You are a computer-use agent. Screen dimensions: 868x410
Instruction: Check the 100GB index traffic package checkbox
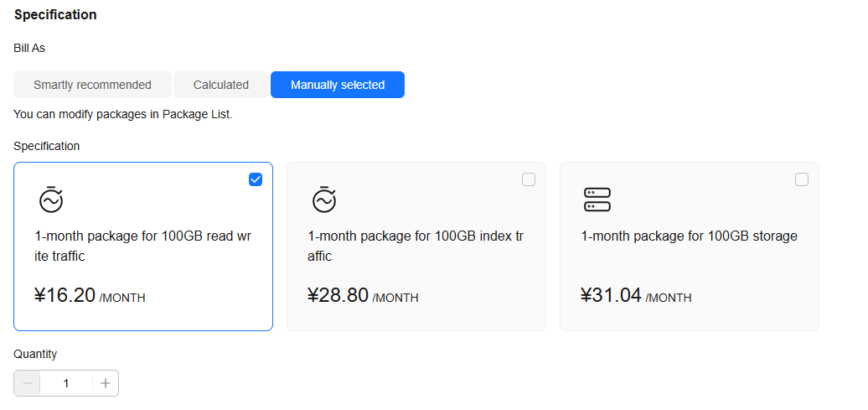point(529,179)
